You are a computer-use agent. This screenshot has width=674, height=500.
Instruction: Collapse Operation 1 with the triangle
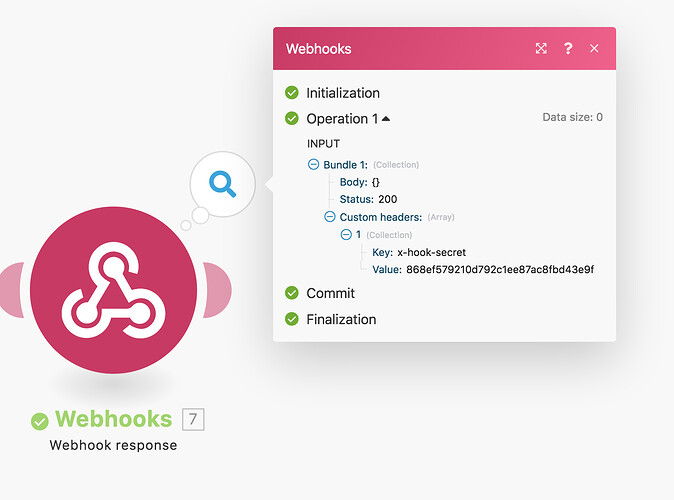click(386, 119)
